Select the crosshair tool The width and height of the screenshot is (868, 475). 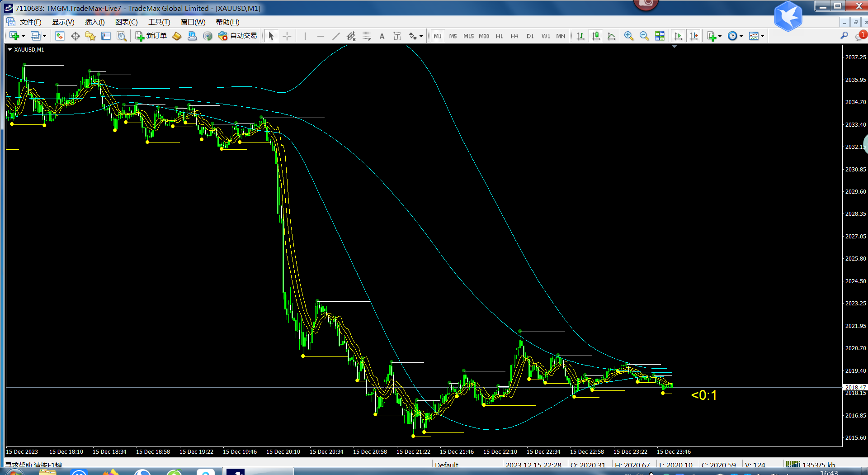(287, 36)
